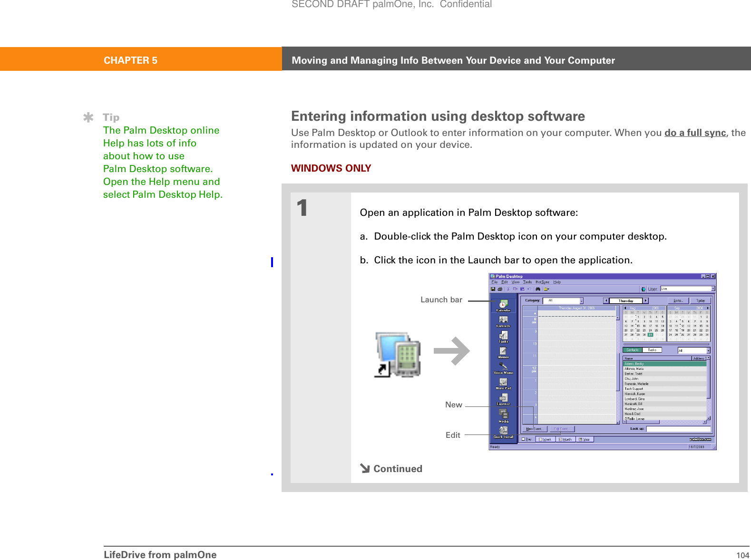
Task: Open Quick Install in the Launch bar
Action: pyautogui.click(x=503, y=432)
